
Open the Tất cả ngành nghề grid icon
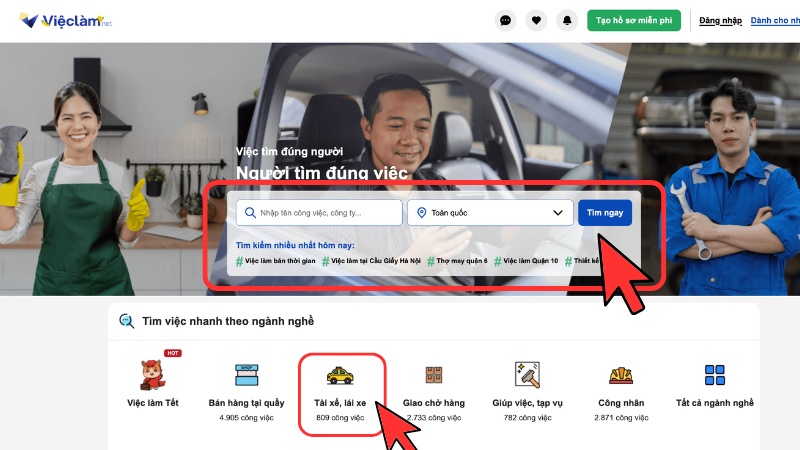715,375
